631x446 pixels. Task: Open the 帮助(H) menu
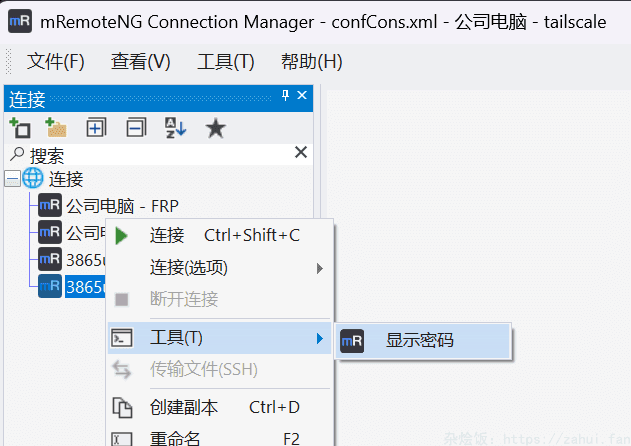pyautogui.click(x=311, y=62)
